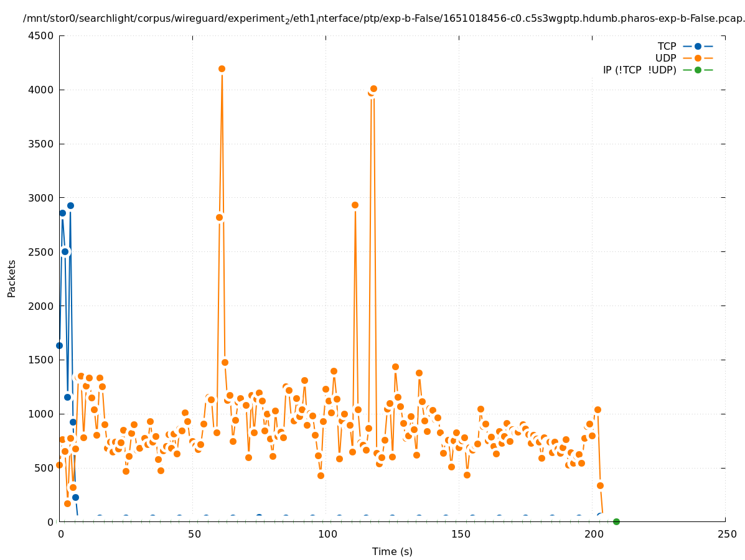Click the UDP point near 2930 packets

[x=355, y=205]
